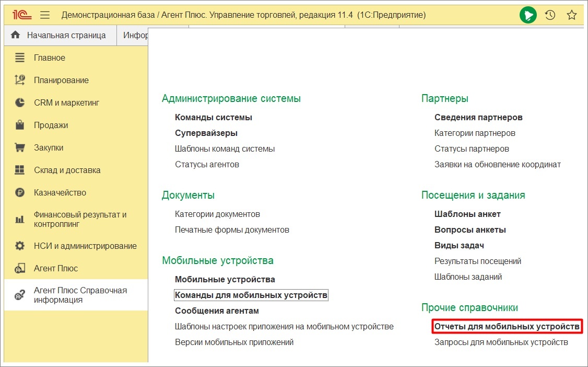Open Заявки на обновление координат
This screenshot has height=367, width=588.
pyautogui.click(x=497, y=165)
